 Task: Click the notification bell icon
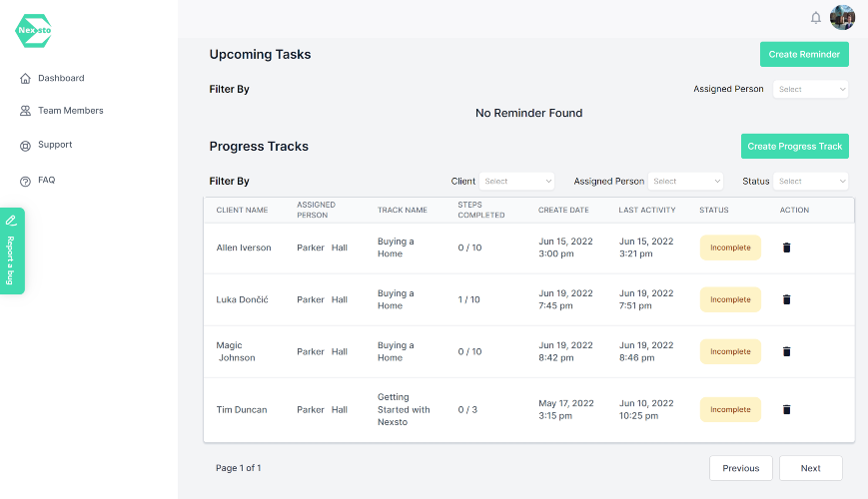click(815, 18)
